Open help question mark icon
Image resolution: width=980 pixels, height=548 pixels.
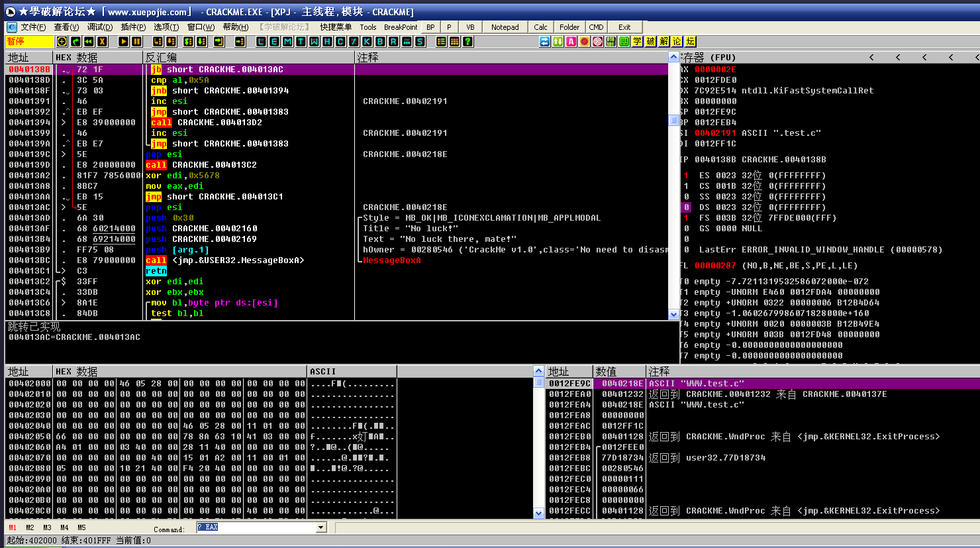point(467,42)
